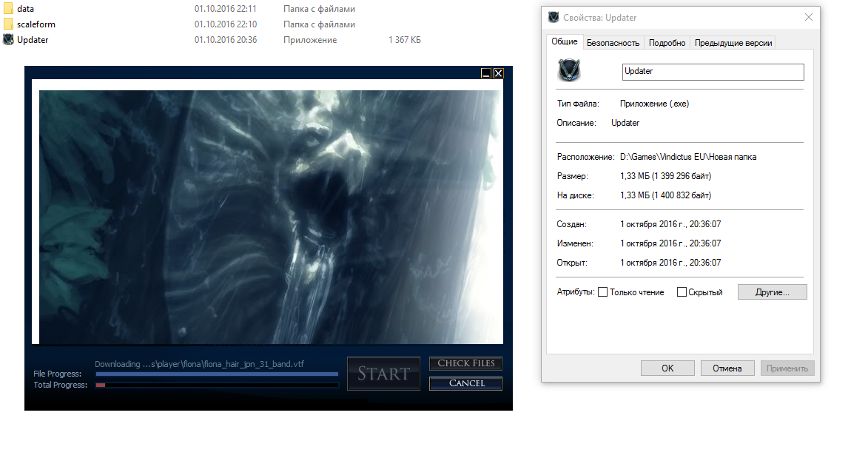This screenshot has height=458, width=868.
Task: Click the Описание value Updater
Action: pyautogui.click(x=625, y=123)
